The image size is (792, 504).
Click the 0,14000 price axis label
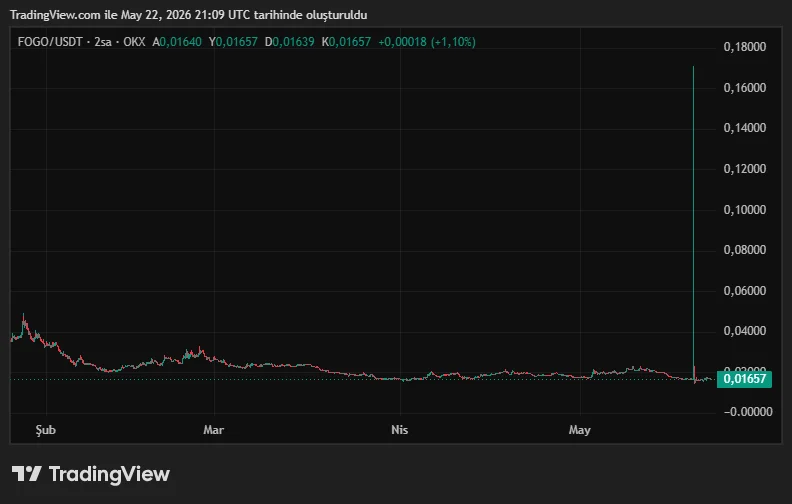coord(745,128)
